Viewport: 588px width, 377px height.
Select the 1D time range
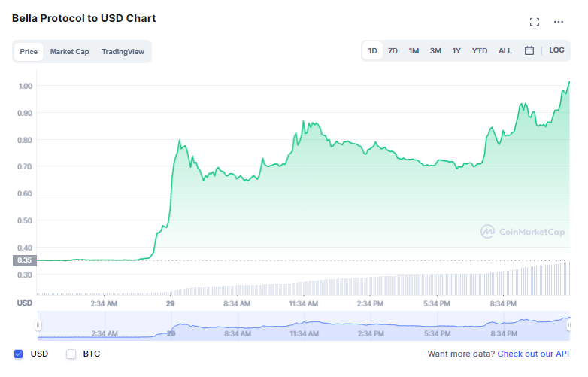coord(372,50)
